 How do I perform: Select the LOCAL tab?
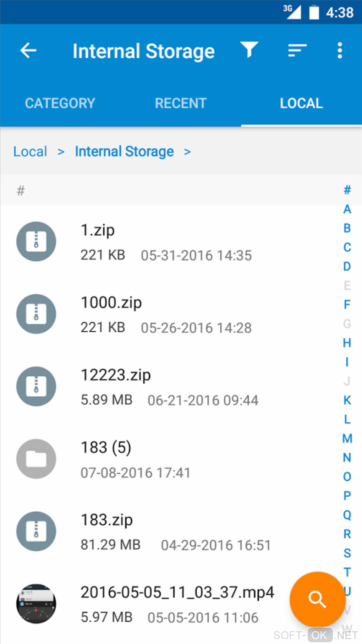(301, 103)
